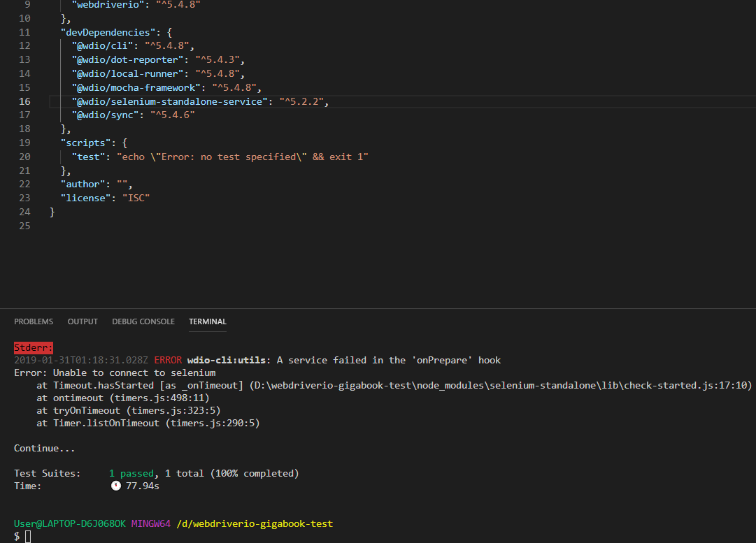Click the "ISC" license value
The width and height of the screenshot is (756, 543).
point(136,198)
